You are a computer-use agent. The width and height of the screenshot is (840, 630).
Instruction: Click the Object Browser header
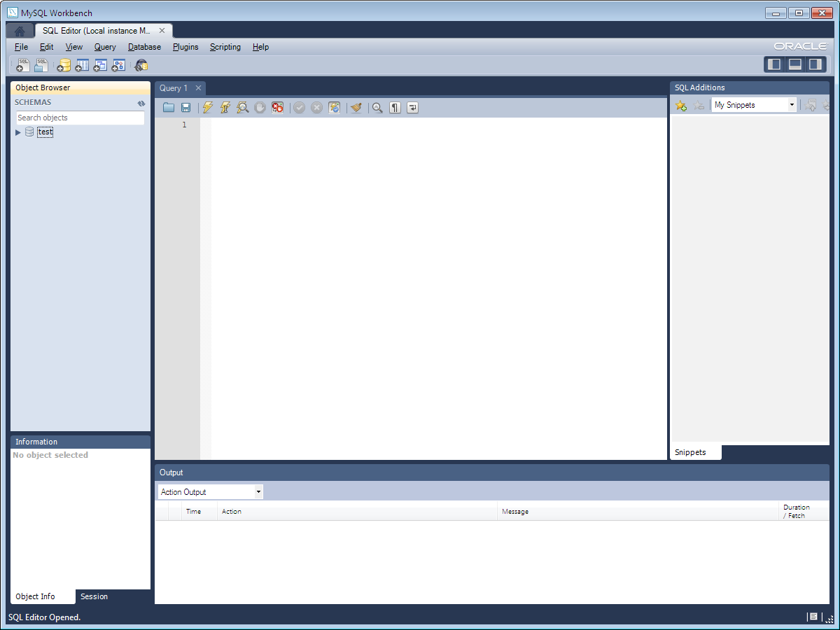[80, 87]
